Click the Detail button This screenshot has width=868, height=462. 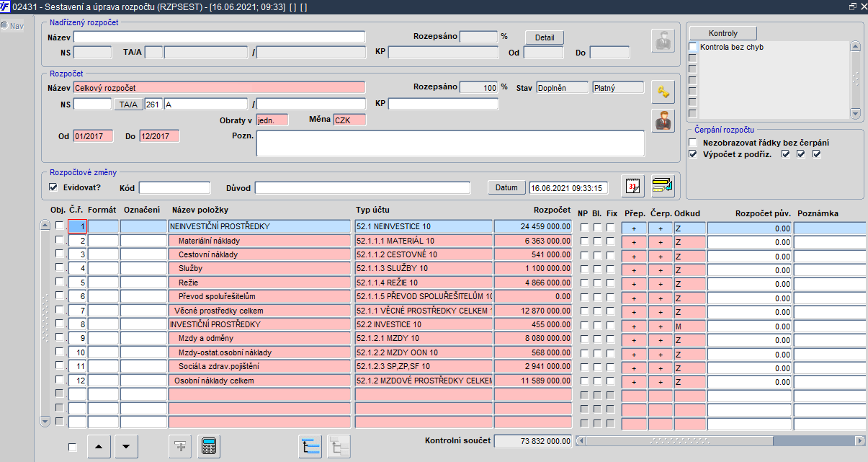[x=544, y=37]
